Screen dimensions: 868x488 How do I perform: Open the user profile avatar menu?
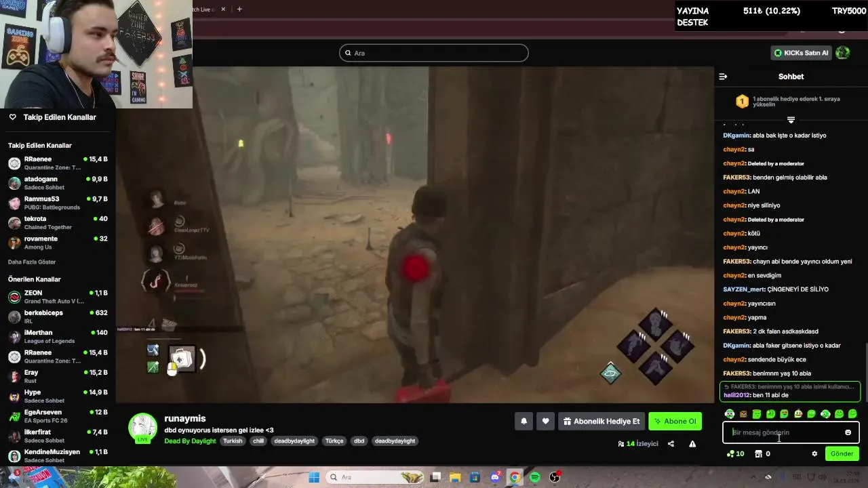[843, 52]
